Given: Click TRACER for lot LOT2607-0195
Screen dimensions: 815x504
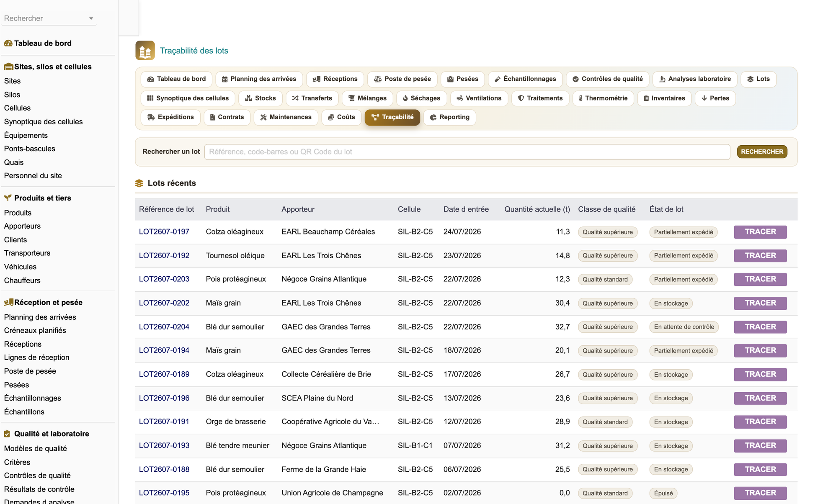Looking at the screenshot, I should pyautogui.click(x=760, y=493).
